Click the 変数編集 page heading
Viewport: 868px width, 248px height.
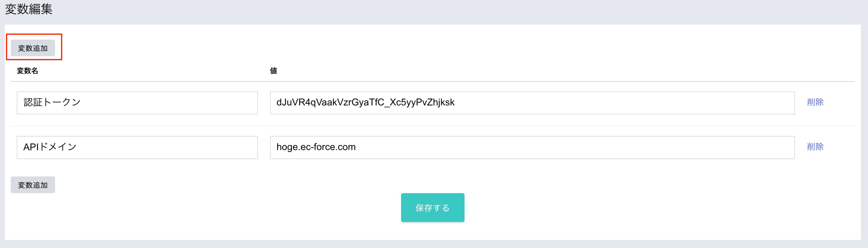click(x=29, y=9)
